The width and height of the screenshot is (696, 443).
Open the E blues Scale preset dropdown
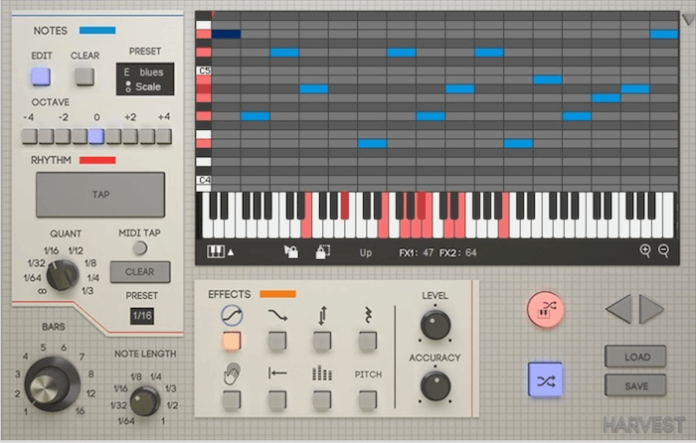145,79
